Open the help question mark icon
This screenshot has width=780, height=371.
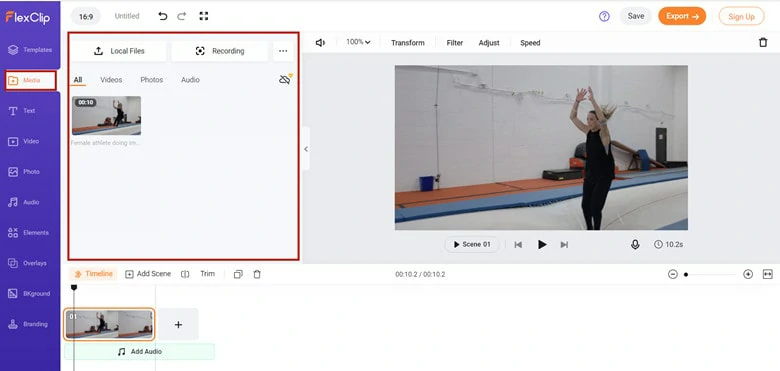coord(604,16)
